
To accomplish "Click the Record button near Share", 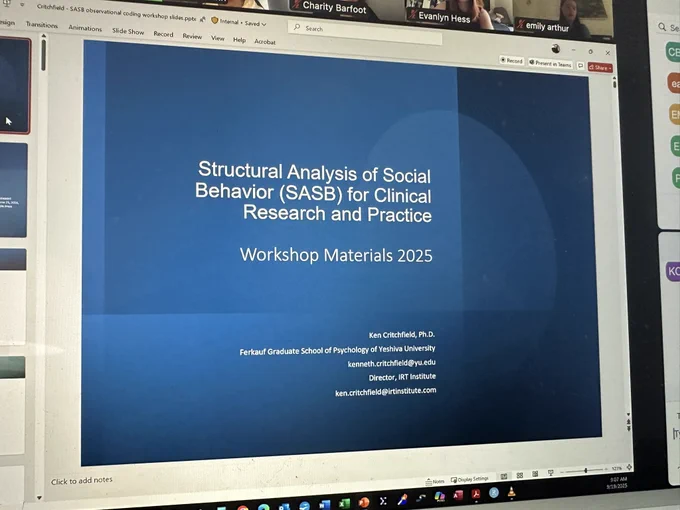I will pyautogui.click(x=511, y=61).
